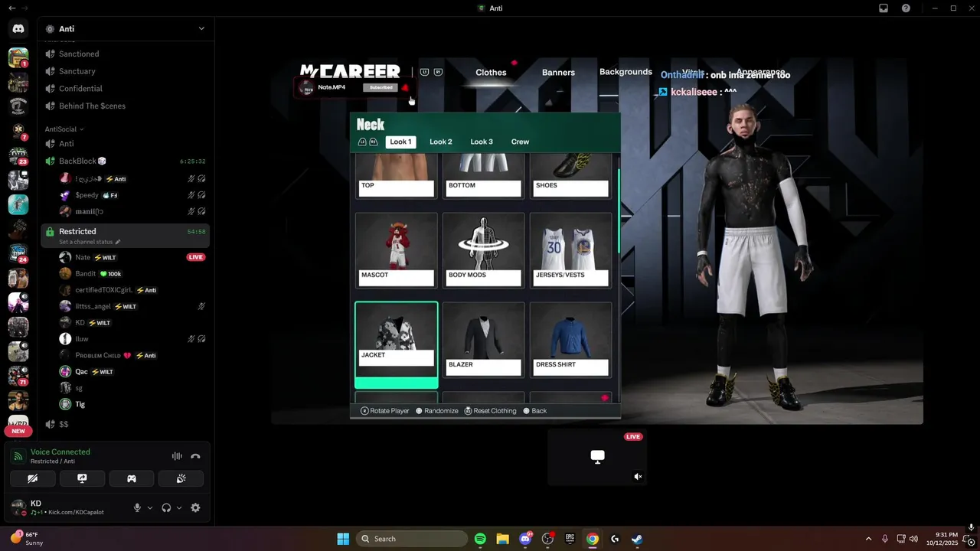Collapse the AntiSocial channel category
Screen dimensions: 980x551
coord(64,129)
